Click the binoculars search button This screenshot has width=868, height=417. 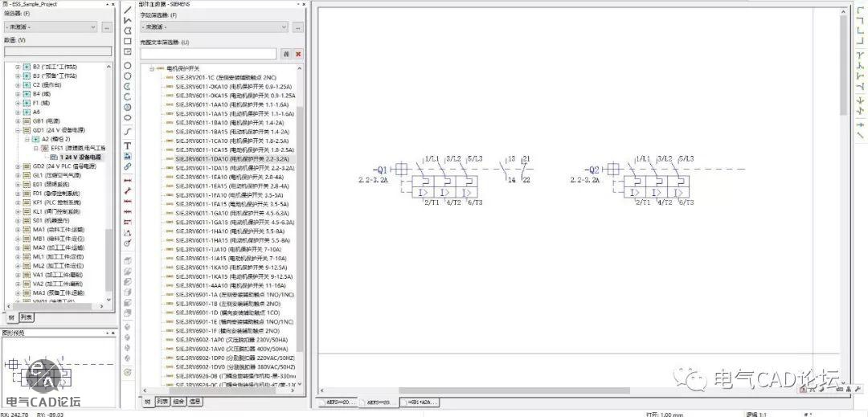tap(286, 54)
